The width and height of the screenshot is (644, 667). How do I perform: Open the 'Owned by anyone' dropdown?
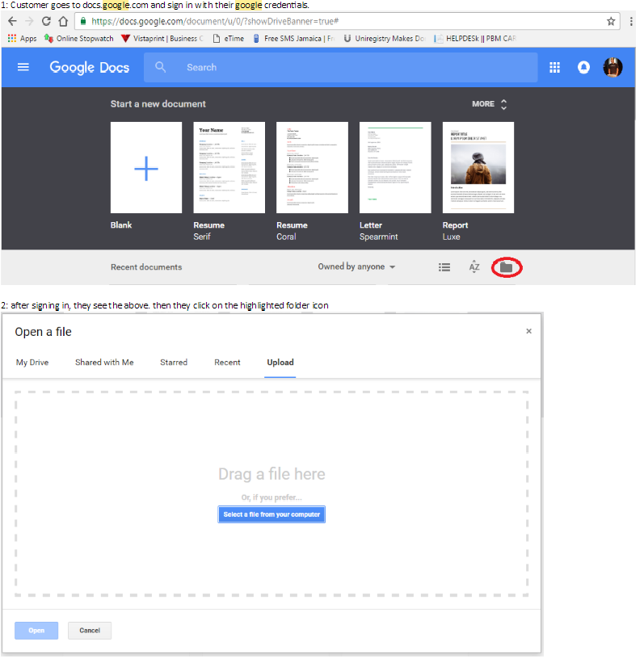(x=356, y=267)
